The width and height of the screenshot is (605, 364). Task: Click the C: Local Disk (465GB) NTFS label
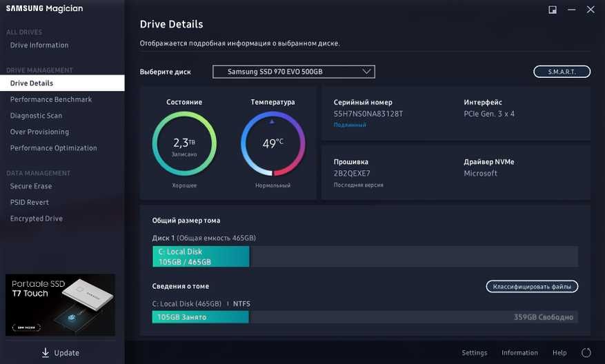click(201, 304)
